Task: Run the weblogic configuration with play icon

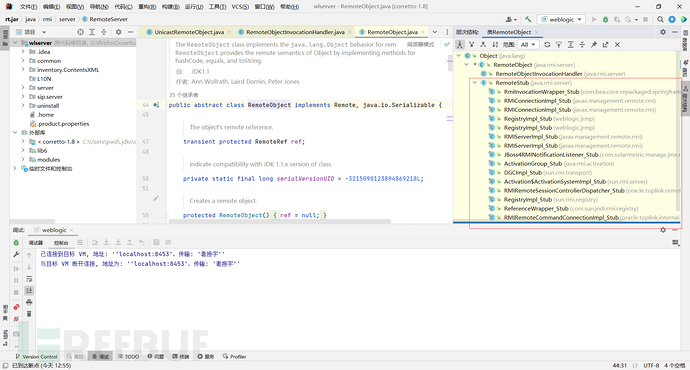Action: [594, 19]
